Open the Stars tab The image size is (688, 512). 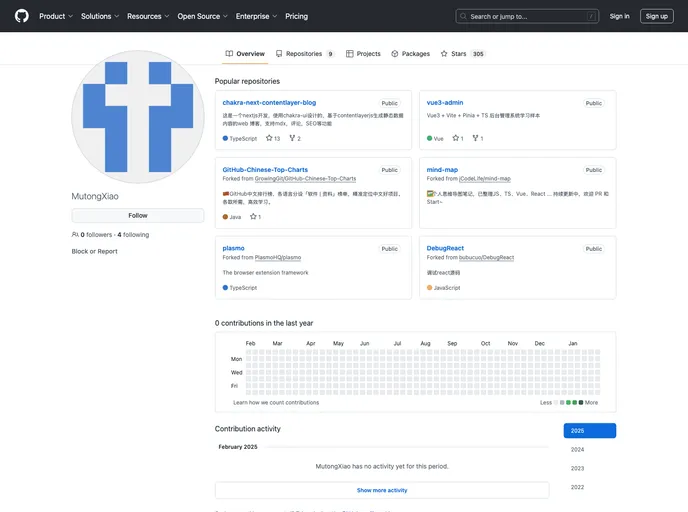[x=462, y=54]
